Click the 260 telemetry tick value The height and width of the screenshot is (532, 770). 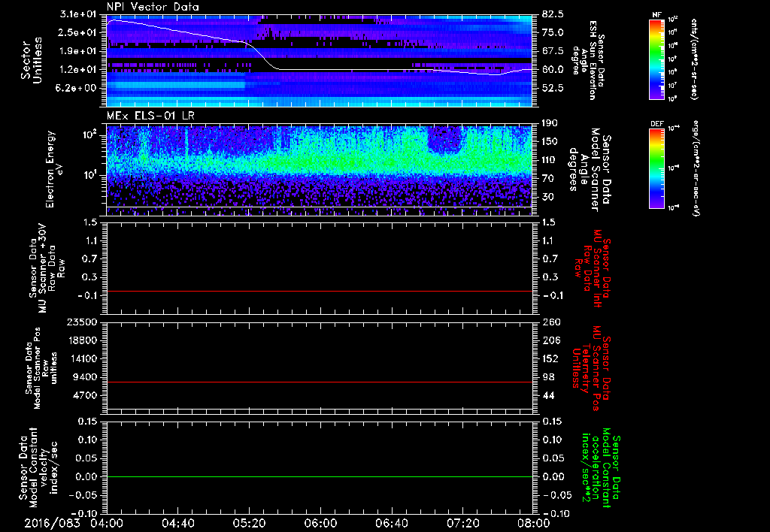pyautogui.click(x=550, y=322)
